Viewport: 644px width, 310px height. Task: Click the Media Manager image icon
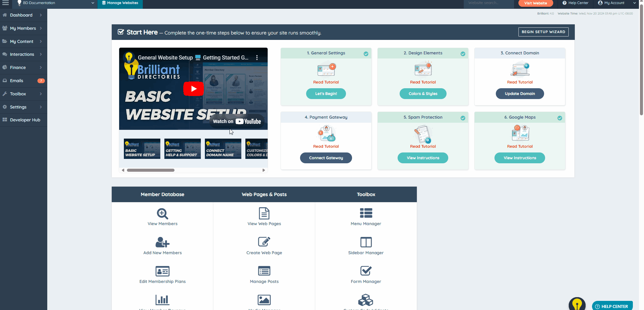click(x=264, y=300)
